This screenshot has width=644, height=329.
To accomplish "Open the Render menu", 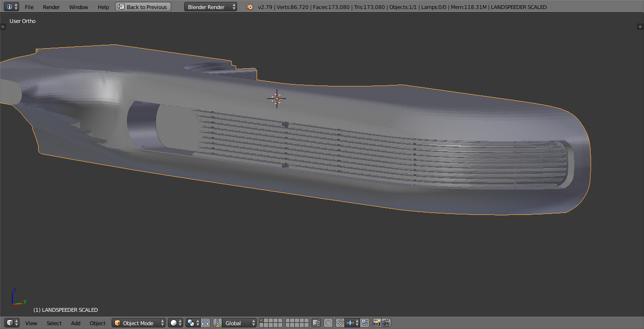I will click(x=52, y=7).
